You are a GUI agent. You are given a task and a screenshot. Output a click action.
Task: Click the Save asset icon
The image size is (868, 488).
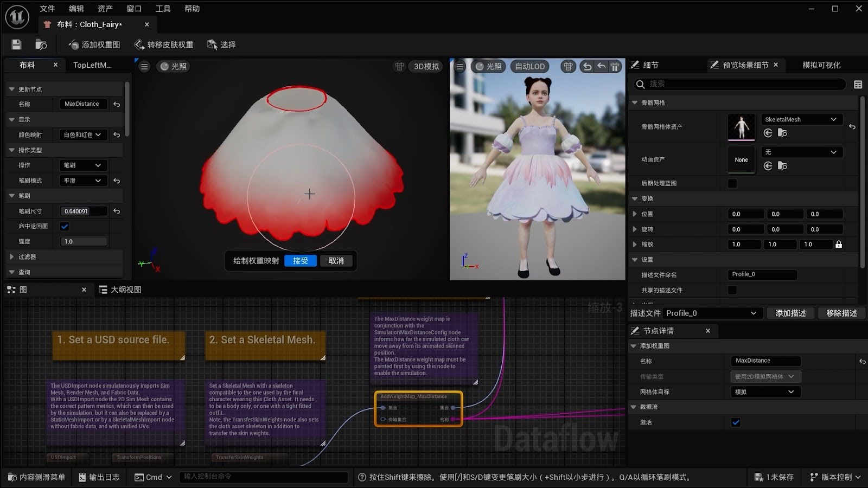pyautogui.click(x=16, y=44)
